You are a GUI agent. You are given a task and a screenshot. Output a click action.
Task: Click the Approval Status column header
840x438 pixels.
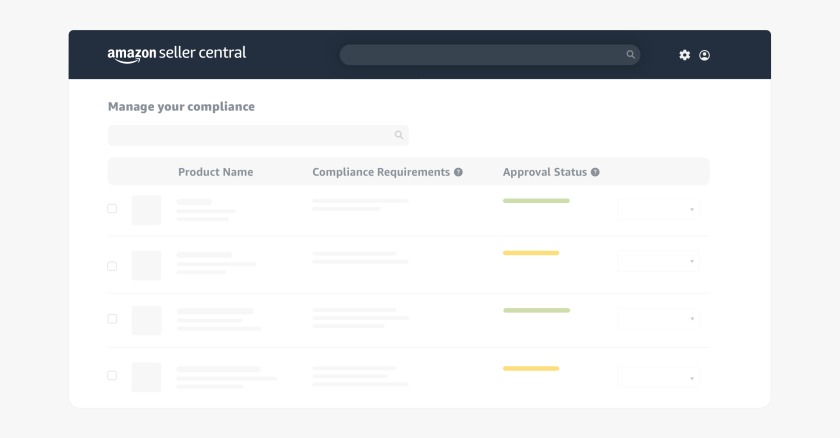tap(544, 172)
